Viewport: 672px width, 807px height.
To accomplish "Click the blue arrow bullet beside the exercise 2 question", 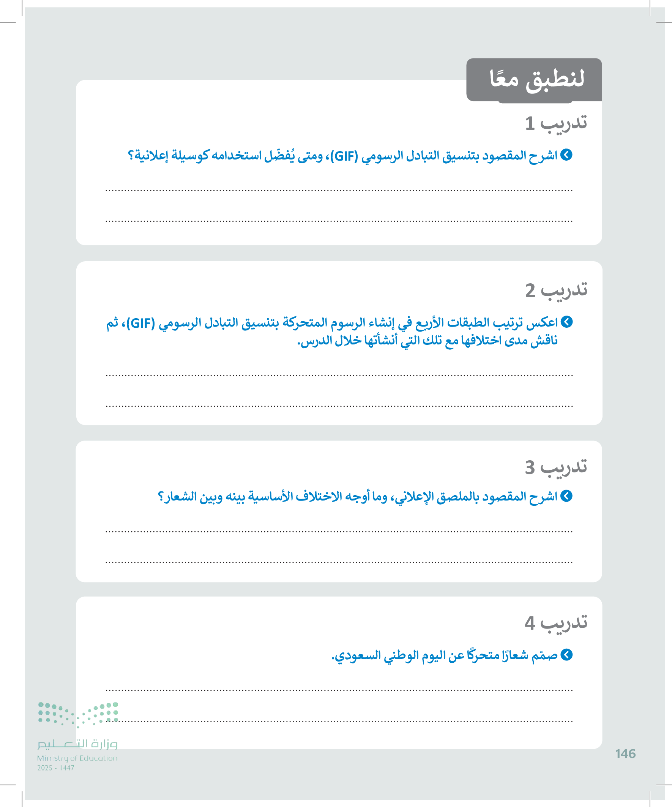I will [566, 322].
